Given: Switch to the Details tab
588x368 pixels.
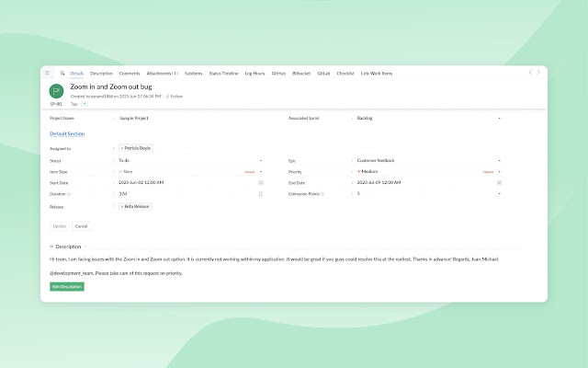Looking at the screenshot, I should click(77, 74).
